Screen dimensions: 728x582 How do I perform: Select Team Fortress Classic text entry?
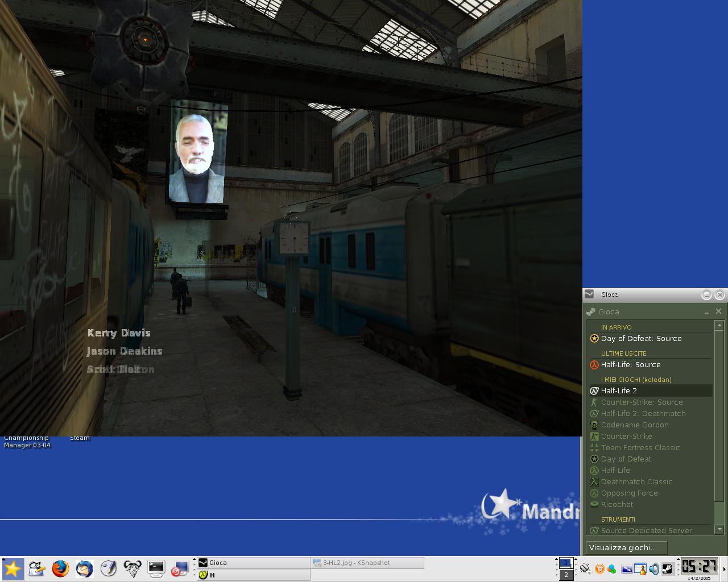click(640, 447)
